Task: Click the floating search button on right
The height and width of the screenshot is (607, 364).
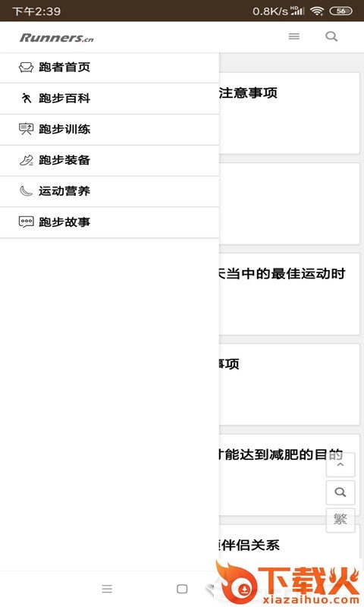Action: pos(340,492)
